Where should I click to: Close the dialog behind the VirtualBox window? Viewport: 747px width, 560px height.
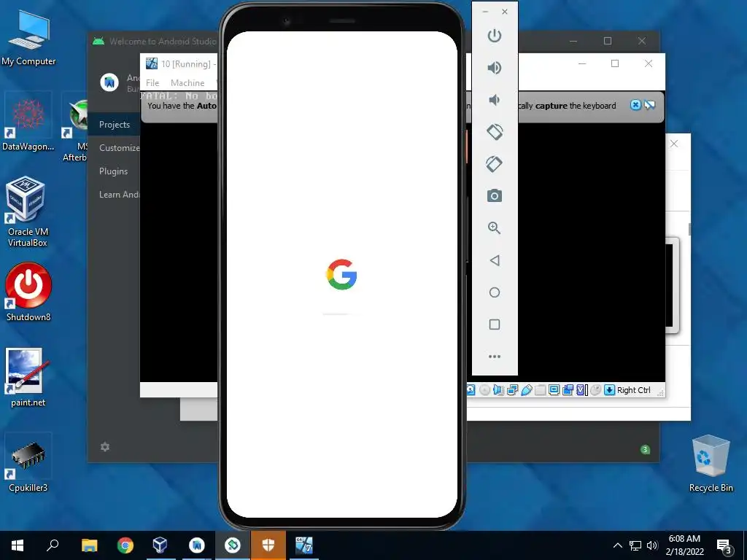click(x=673, y=144)
